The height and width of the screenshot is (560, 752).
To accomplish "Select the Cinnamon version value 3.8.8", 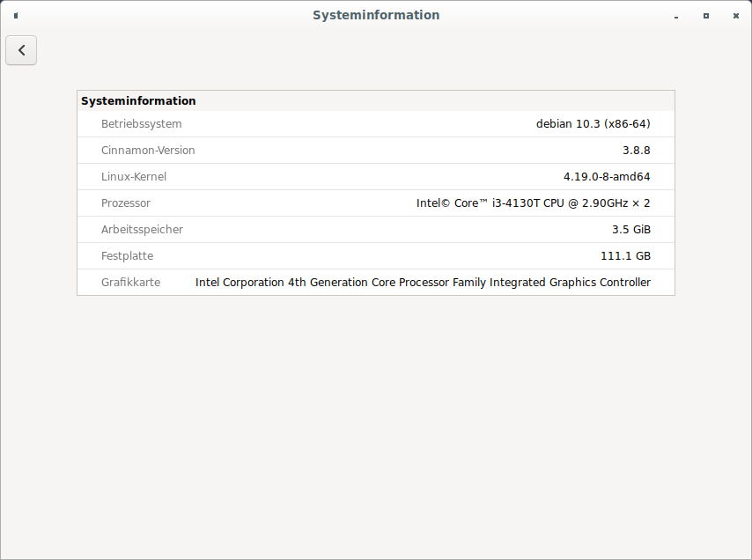I will tap(637, 151).
